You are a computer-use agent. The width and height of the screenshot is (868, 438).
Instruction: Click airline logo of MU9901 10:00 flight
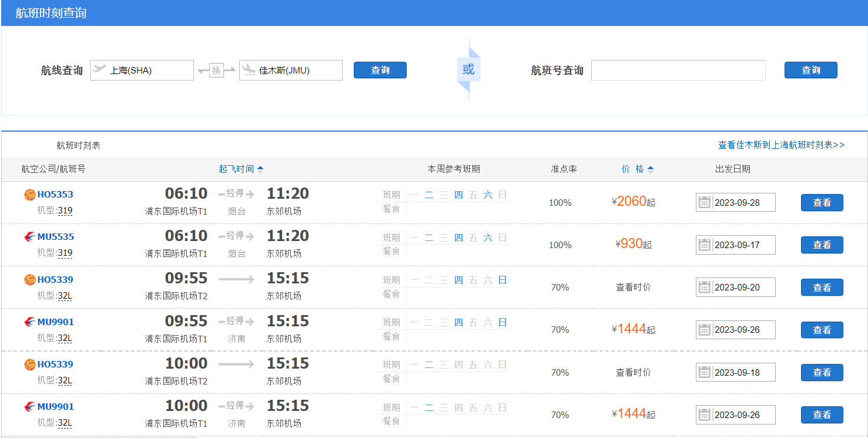(x=30, y=407)
